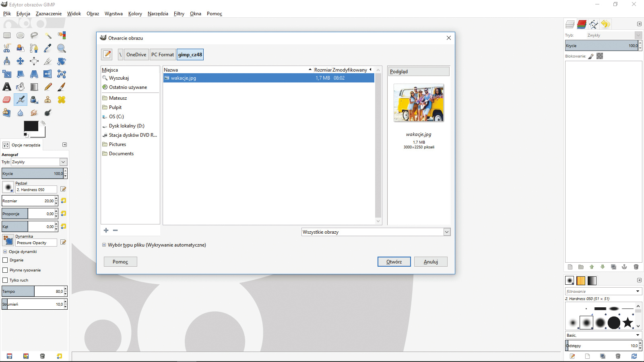Check the Tylko ruch option

coord(5,280)
